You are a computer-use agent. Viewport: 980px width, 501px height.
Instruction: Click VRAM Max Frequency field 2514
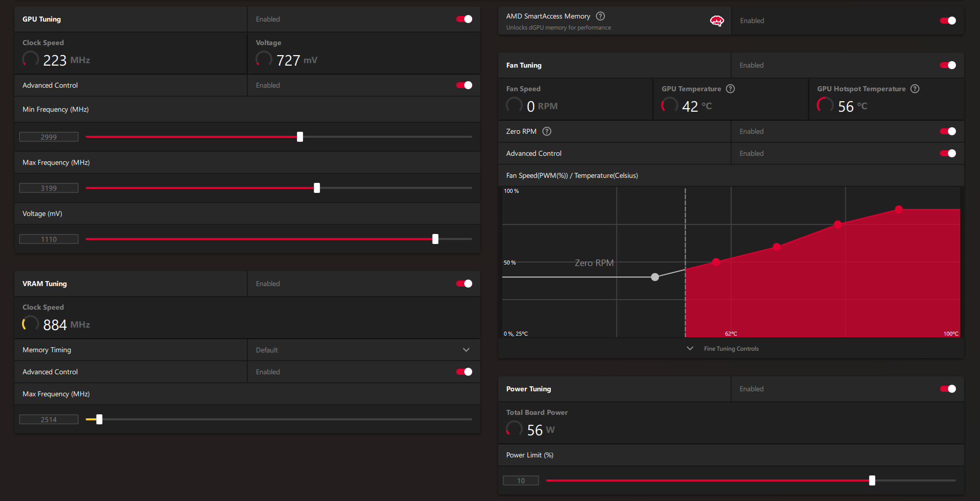pyautogui.click(x=49, y=419)
